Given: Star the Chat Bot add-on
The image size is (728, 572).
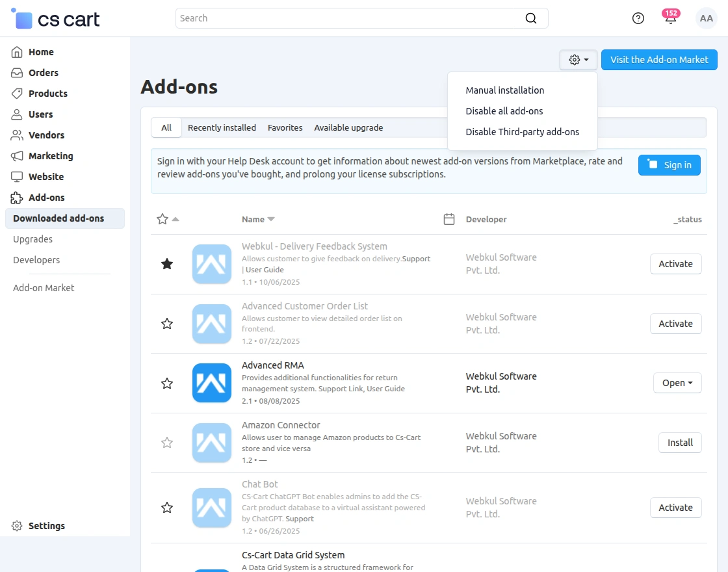Looking at the screenshot, I should tap(167, 508).
